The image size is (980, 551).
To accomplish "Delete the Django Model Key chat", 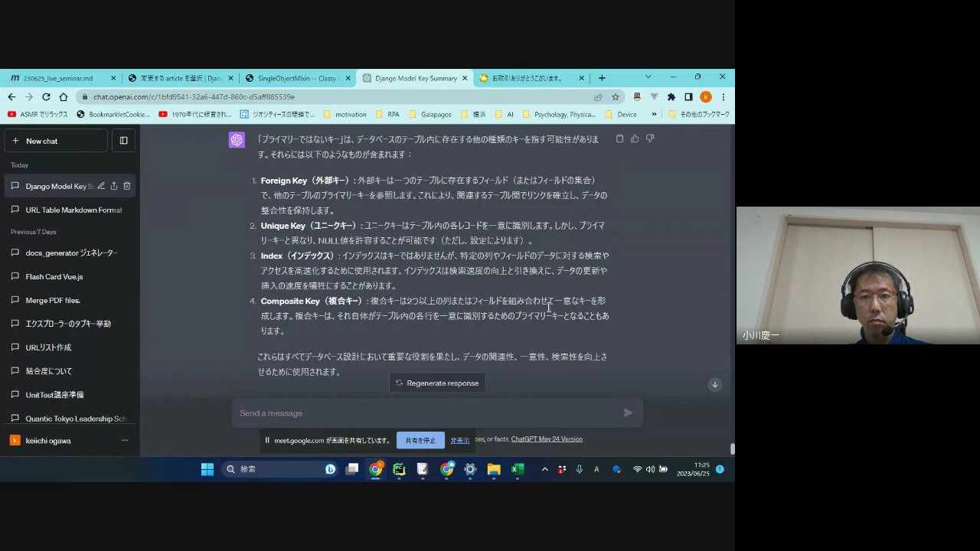I will click(x=127, y=186).
